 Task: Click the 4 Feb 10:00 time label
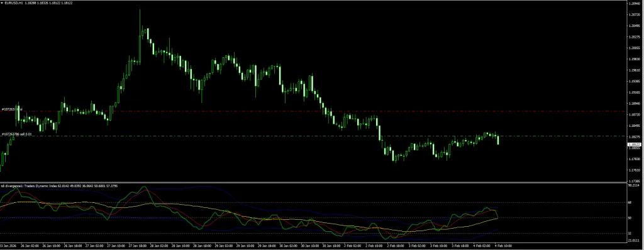point(504,246)
